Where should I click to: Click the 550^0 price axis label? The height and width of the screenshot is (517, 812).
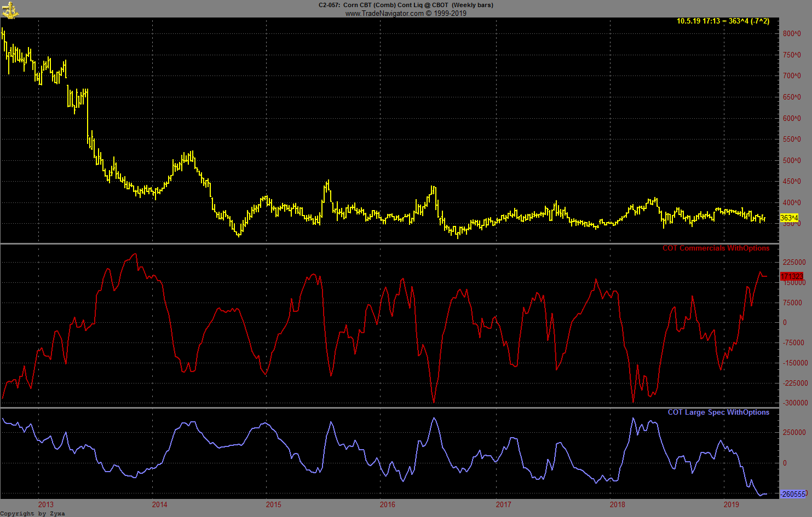click(792, 140)
